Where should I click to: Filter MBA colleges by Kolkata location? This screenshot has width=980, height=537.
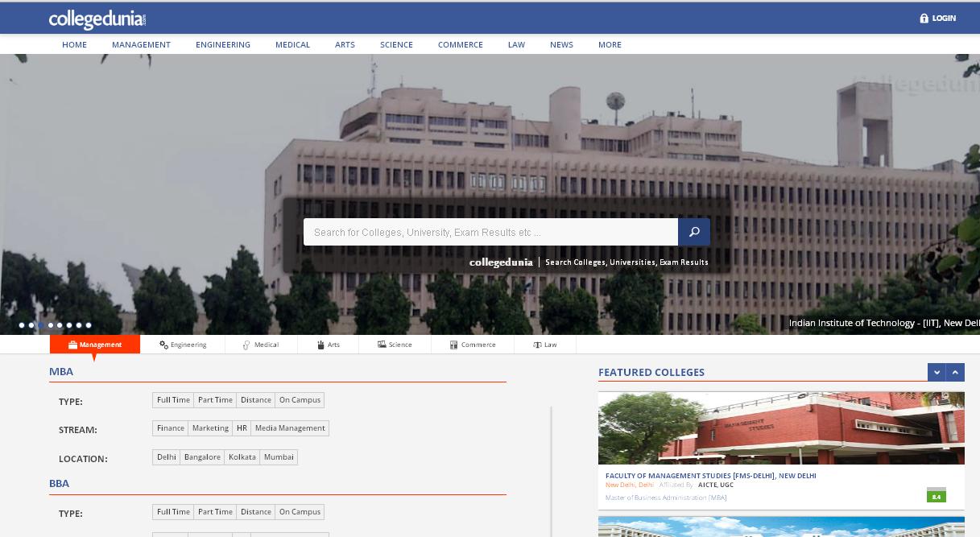[x=242, y=457]
